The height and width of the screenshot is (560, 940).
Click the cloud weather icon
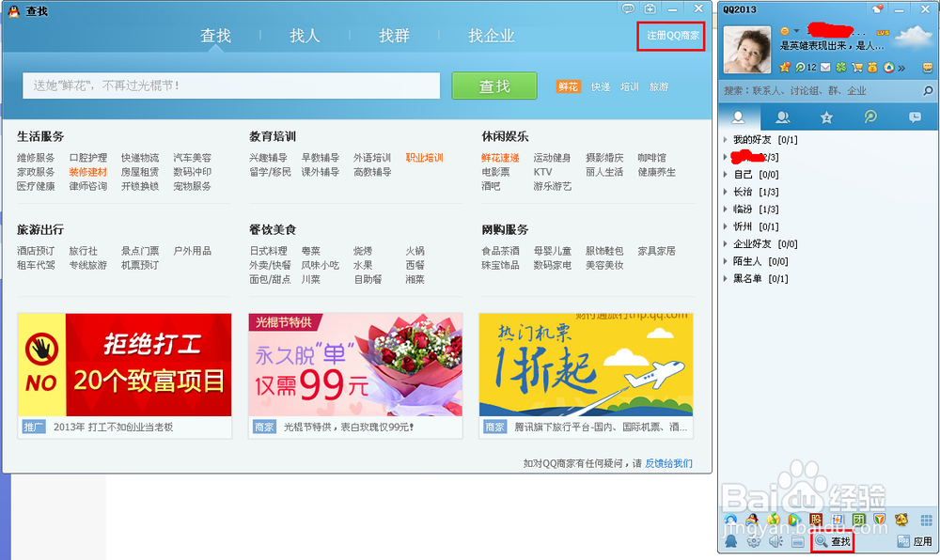[915, 37]
